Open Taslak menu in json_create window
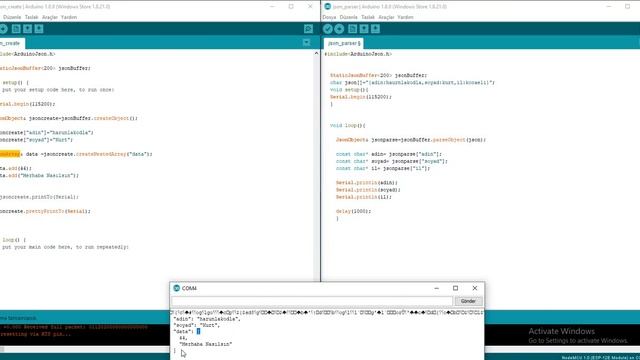Viewport: 640px width, 360px height. click(31, 17)
